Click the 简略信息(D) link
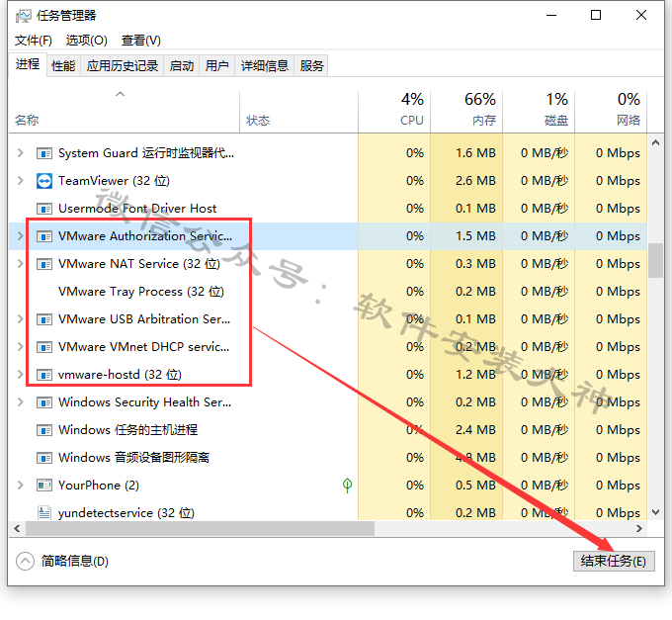 coord(74,562)
